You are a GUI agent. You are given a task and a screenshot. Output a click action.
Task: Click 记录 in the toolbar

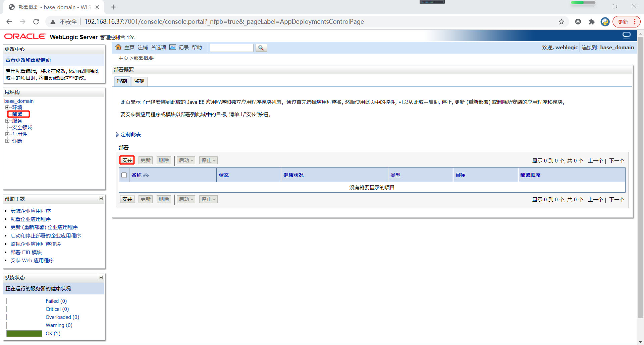coord(183,48)
